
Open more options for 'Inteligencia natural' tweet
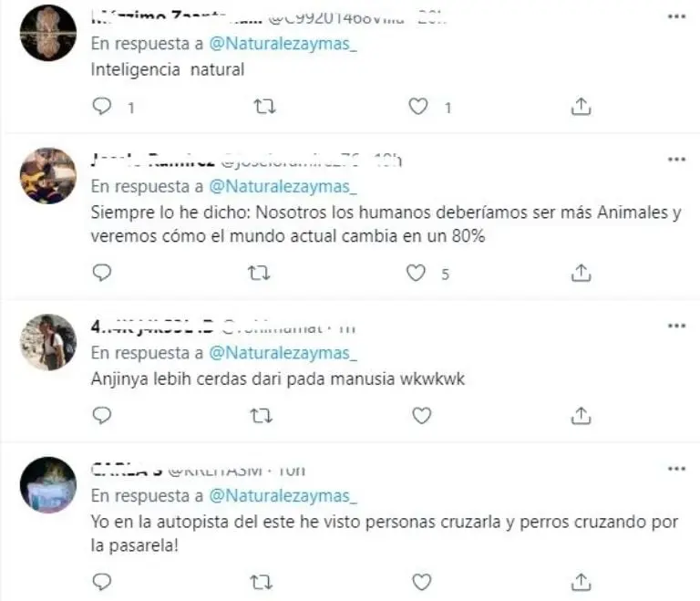click(676, 16)
